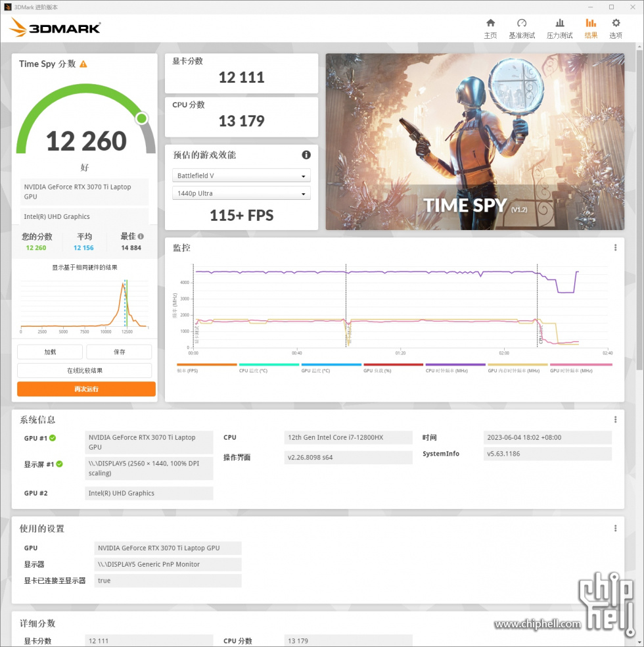Click the info icon beside 最佳 score
The image size is (644, 647).
pyautogui.click(x=141, y=237)
